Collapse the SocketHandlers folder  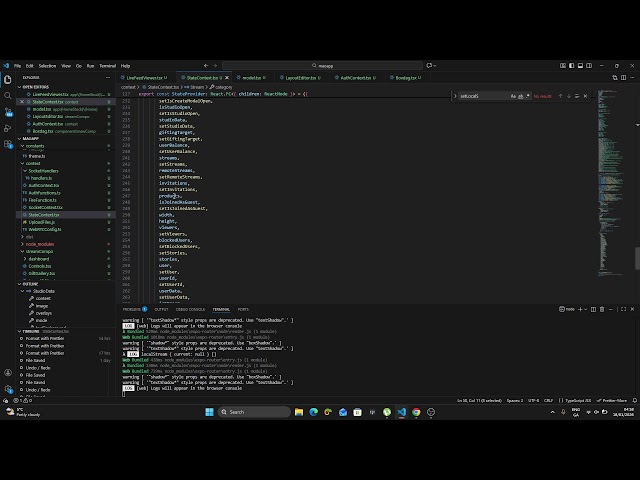tap(43, 171)
